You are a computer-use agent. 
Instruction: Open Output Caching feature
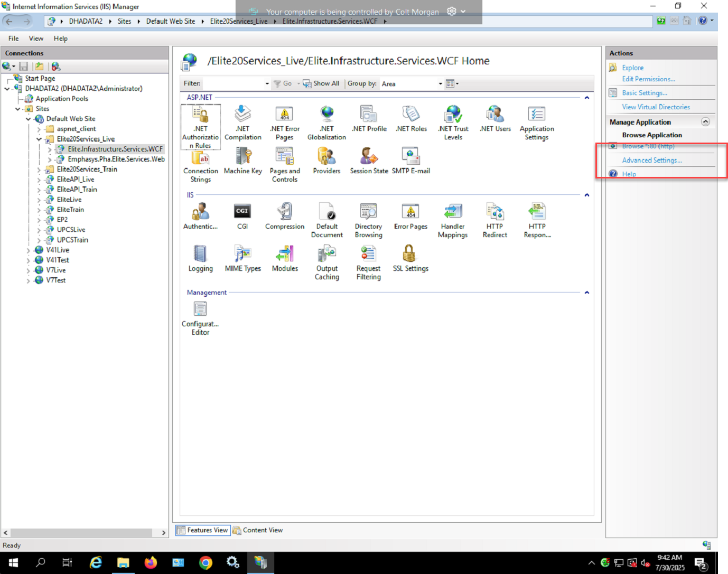point(326,263)
